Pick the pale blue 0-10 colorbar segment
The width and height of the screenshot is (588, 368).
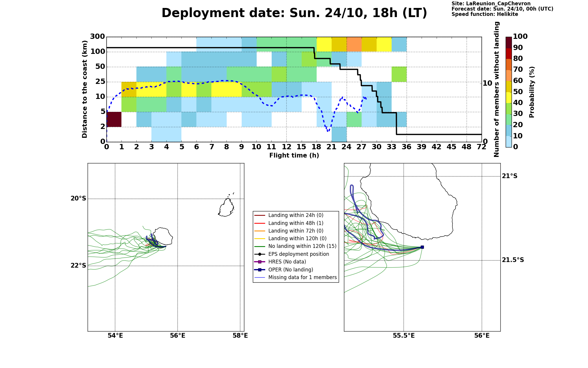coord(509,142)
